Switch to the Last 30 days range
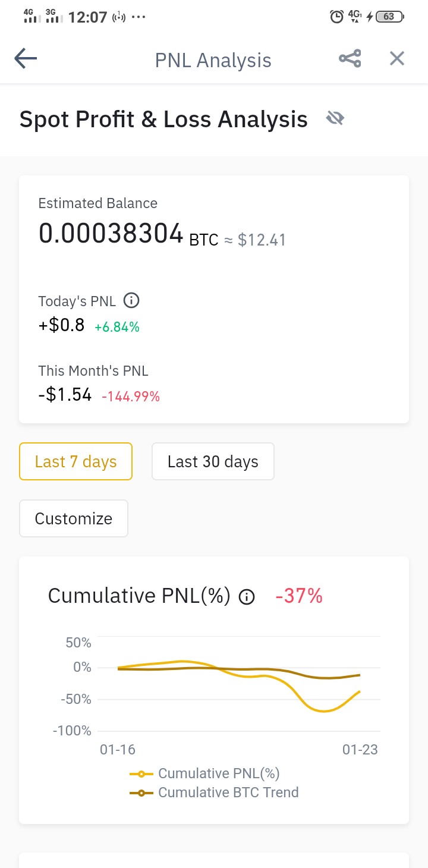This screenshot has width=428, height=868. pos(213,461)
